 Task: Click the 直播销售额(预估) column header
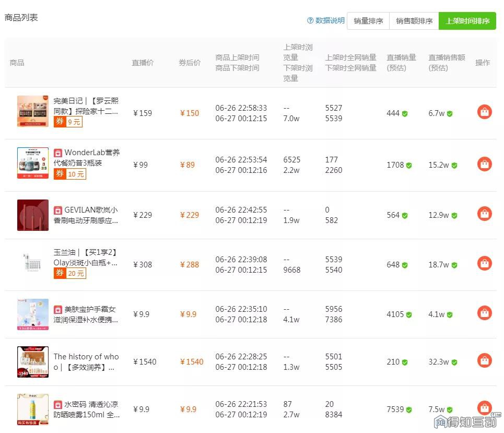coord(447,63)
